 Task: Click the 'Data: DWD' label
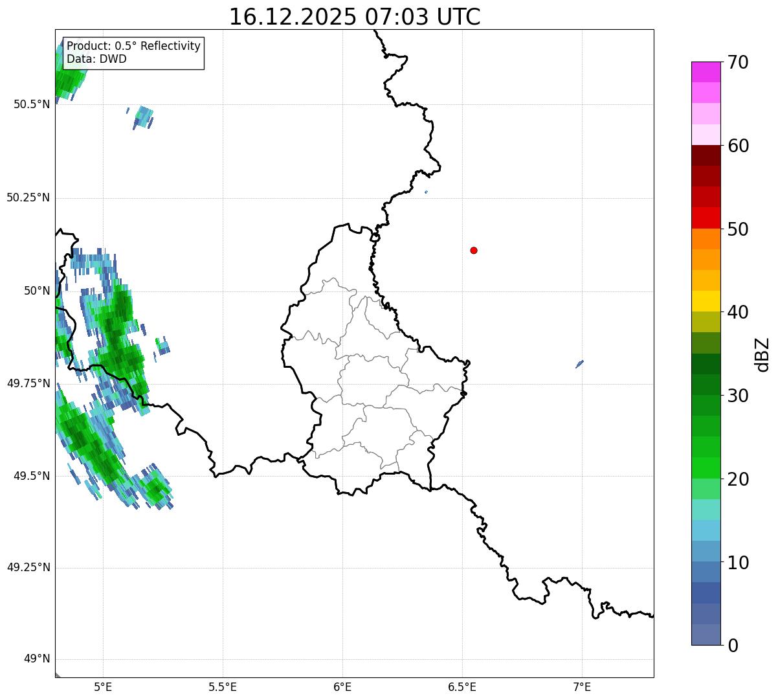pyautogui.click(x=97, y=59)
